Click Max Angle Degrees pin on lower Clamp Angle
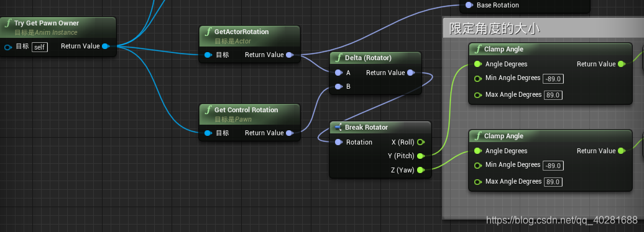Image resolution: width=644 pixels, height=232 pixels. coord(477,182)
